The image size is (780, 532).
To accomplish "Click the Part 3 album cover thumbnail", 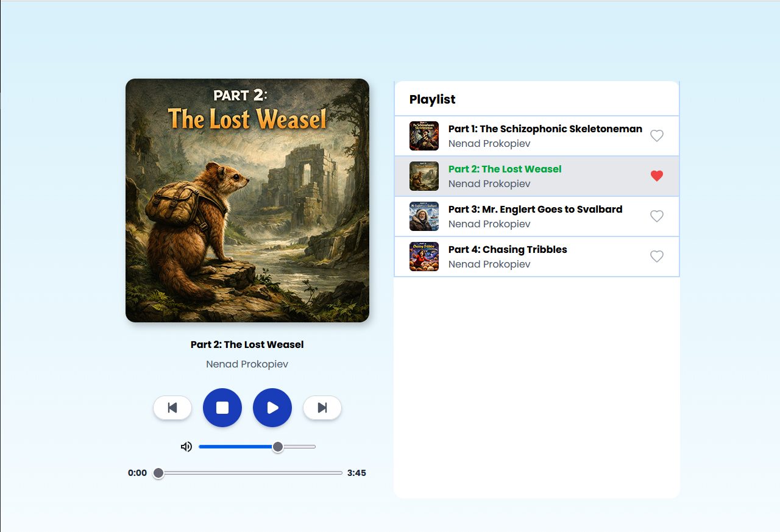I will pyautogui.click(x=424, y=216).
